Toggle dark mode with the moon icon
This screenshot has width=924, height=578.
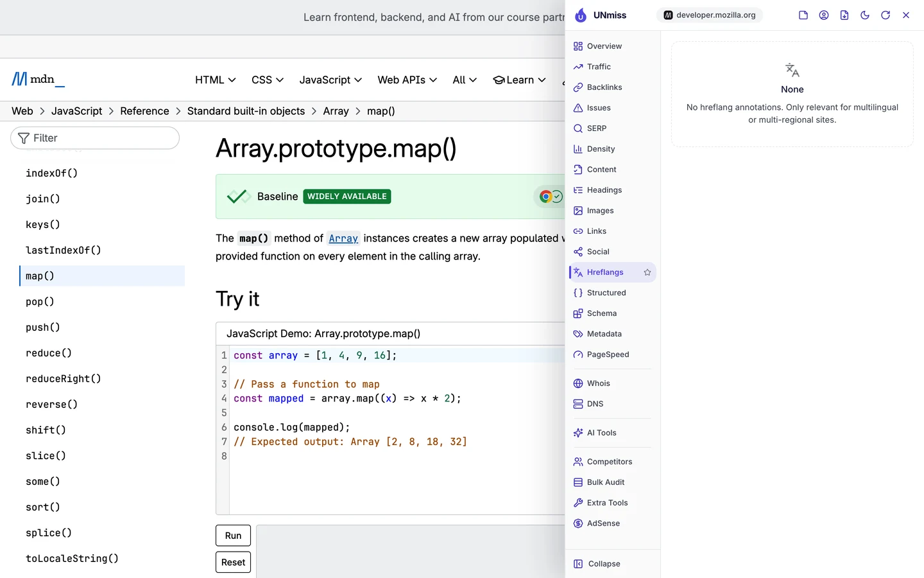[x=865, y=15]
